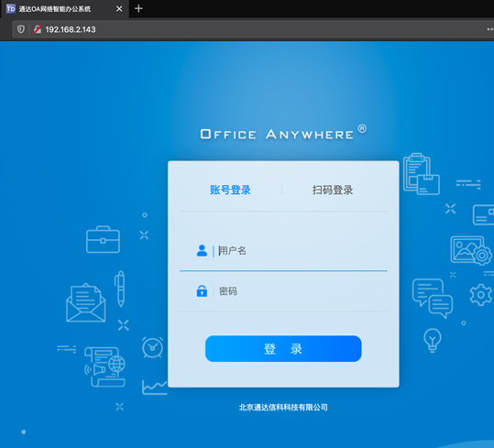Click the 登录 login button

click(x=283, y=348)
